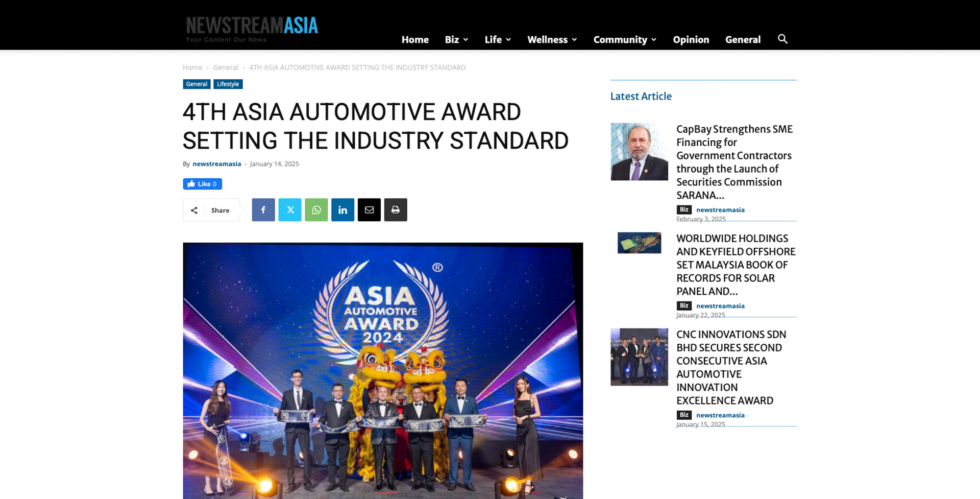
Task: Print the article using printer icon
Action: point(396,210)
